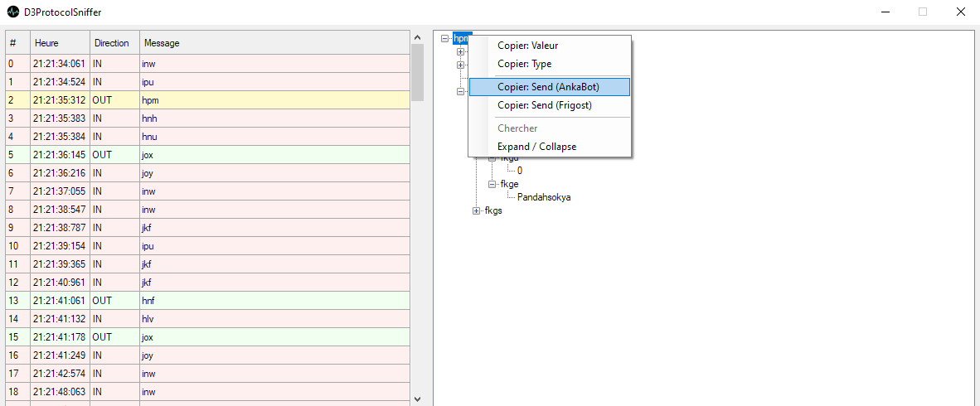The image size is (980, 406).
Task: Click the D3ProtocolSniffer app icon in title bar
Action: (13, 12)
